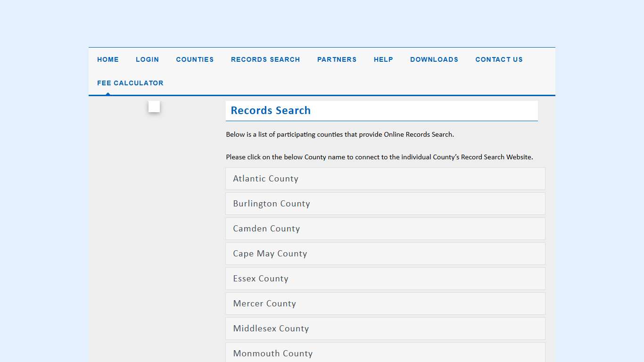Open Camden County records search

coord(266,229)
